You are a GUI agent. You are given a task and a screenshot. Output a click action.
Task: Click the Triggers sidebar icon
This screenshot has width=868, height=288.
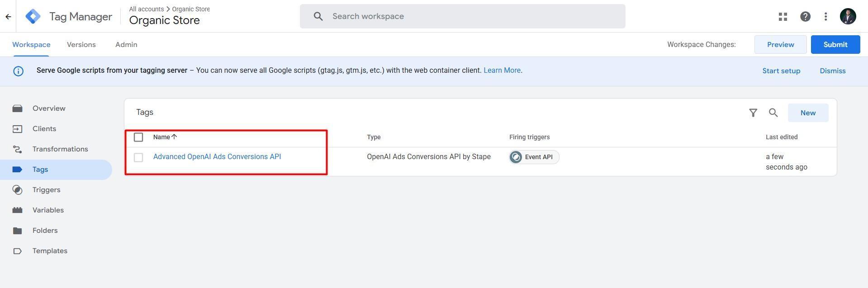pyautogui.click(x=17, y=190)
